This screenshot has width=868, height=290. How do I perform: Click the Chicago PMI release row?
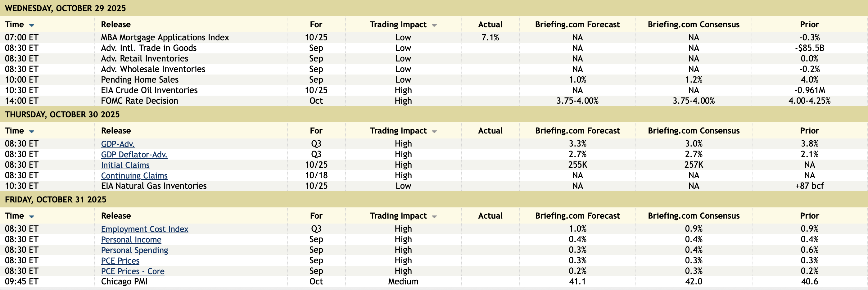124,282
